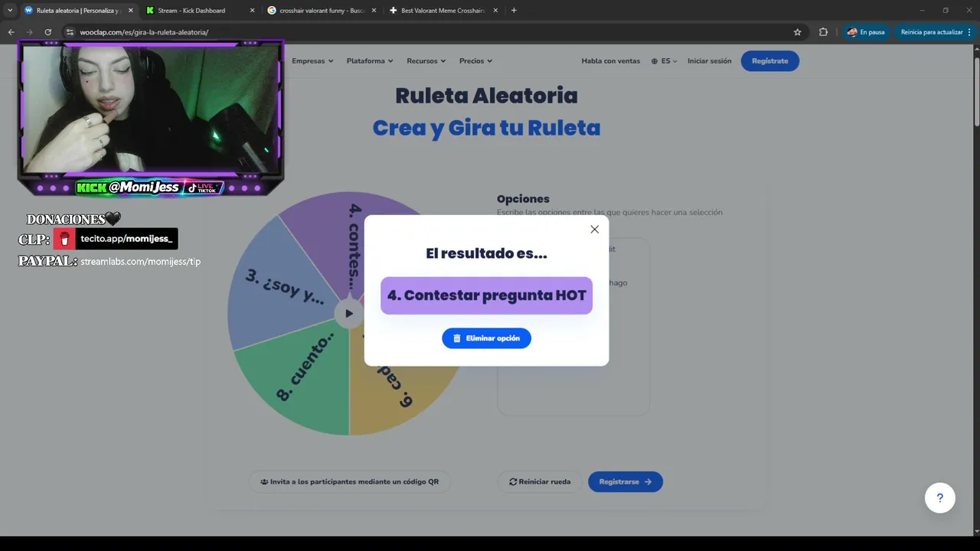Image resolution: width=980 pixels, height=551 pixels.
Task: Open the browser extensions menu
Action: click(823, 32)
